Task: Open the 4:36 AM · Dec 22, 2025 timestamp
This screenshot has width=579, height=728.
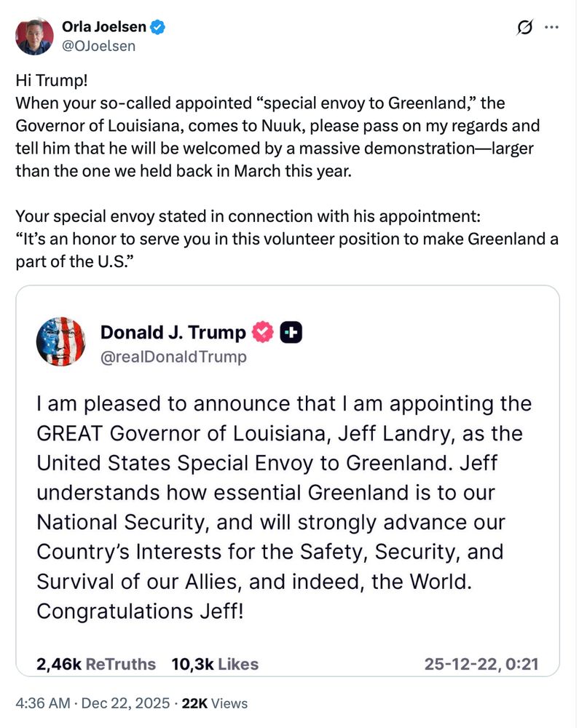Action: point(93,703)
